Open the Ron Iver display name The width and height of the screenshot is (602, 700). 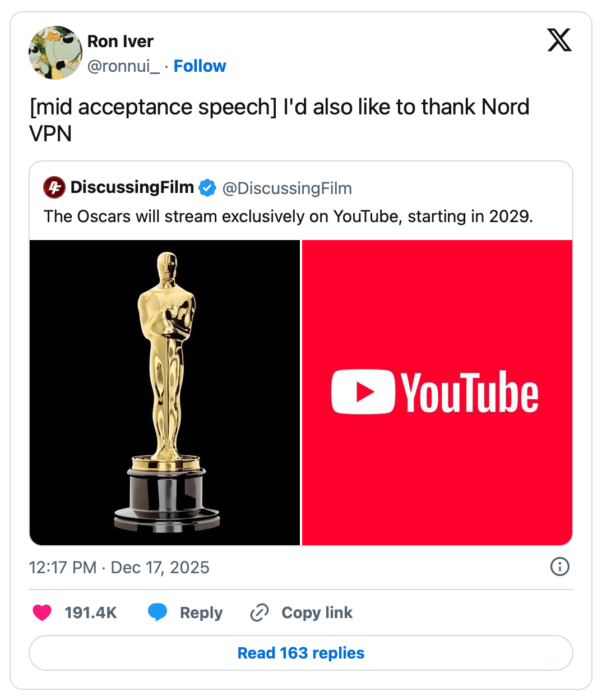point(121,42)
